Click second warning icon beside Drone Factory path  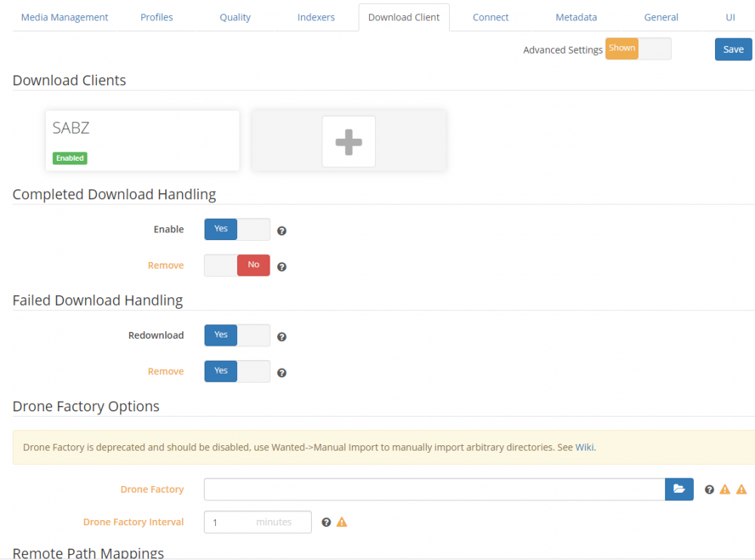tap(741, 490)
